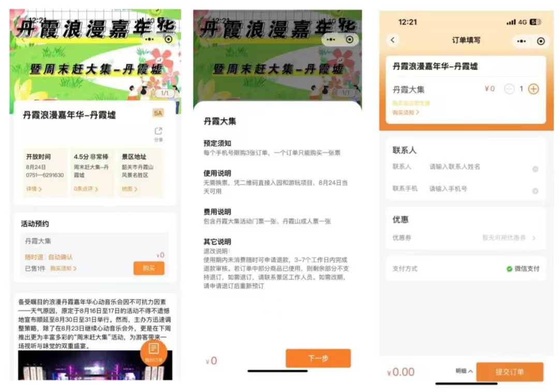Increase ticket quantity with plus icon
559x392 pixels.
533,89
